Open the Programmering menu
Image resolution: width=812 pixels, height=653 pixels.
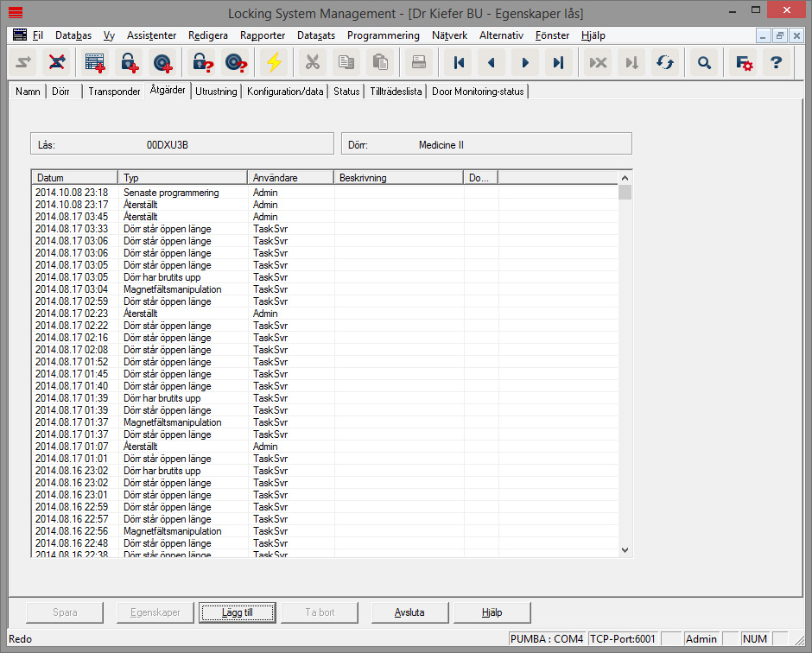tap(383, 35)
